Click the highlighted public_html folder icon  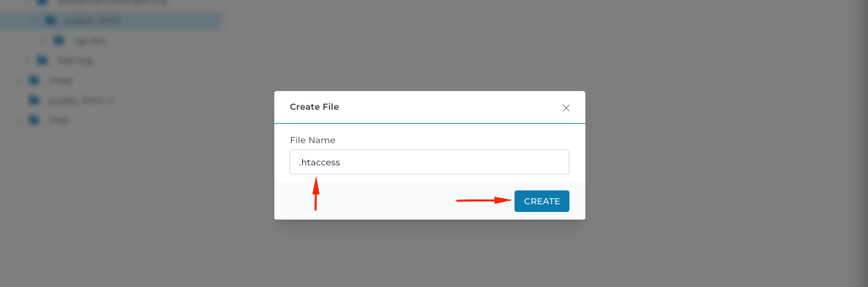(x=51, y=20)
